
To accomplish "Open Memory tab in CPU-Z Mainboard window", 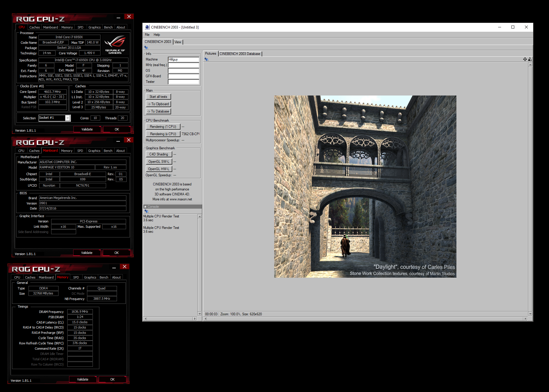I will 67,151.
